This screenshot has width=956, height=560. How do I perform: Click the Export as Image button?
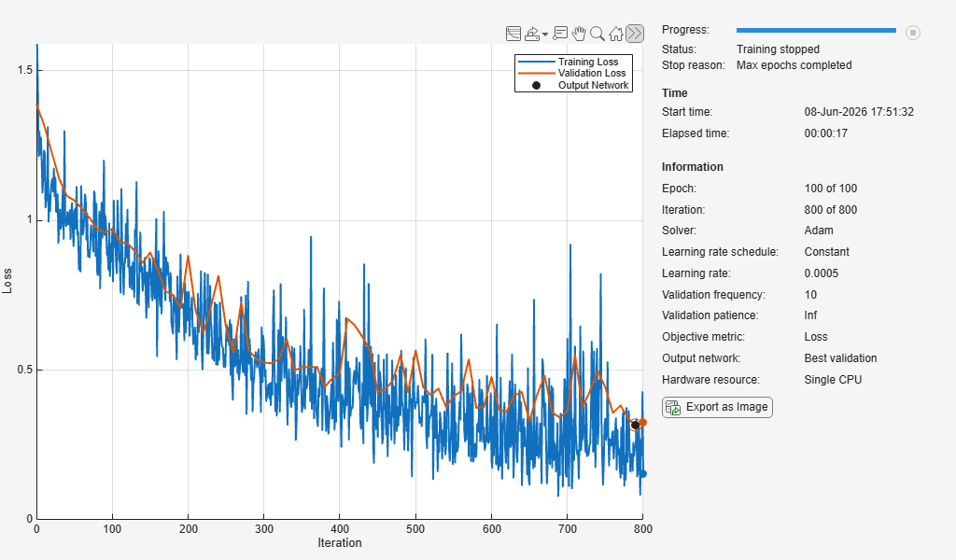click(x=718, y=407)
